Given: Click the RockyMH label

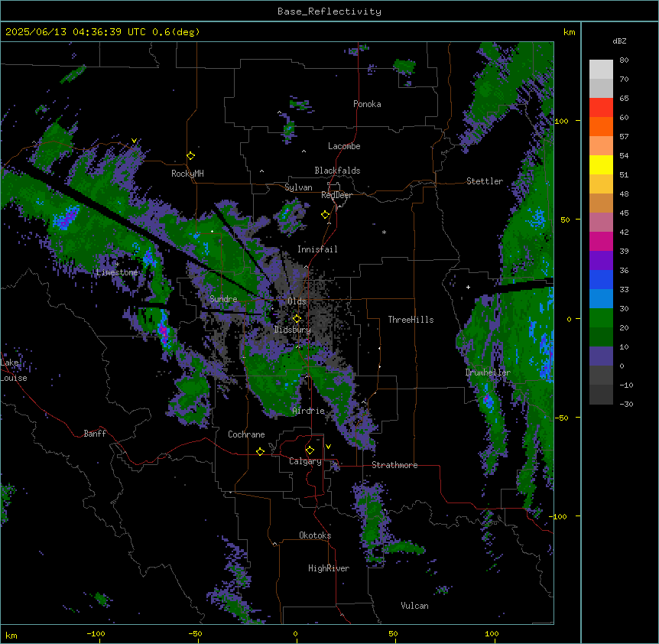Looking at the screenshot, I should pos(187,174).
